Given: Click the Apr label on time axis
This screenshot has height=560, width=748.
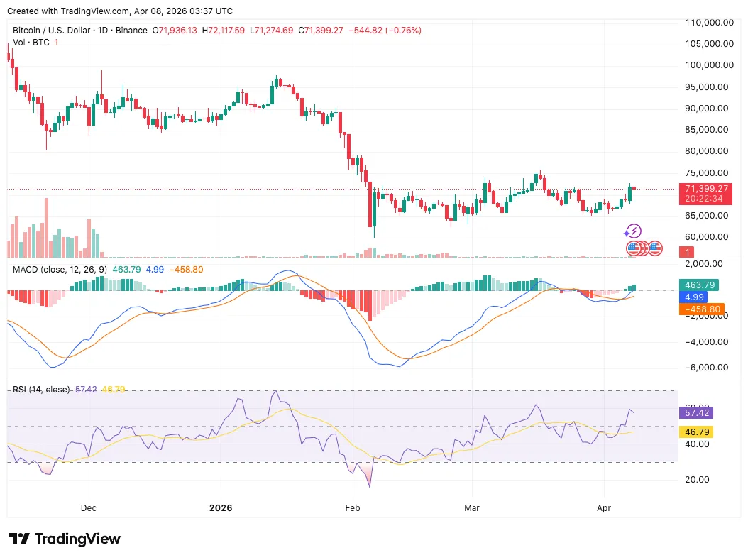Looking at the screenshot, I should 604,509.
